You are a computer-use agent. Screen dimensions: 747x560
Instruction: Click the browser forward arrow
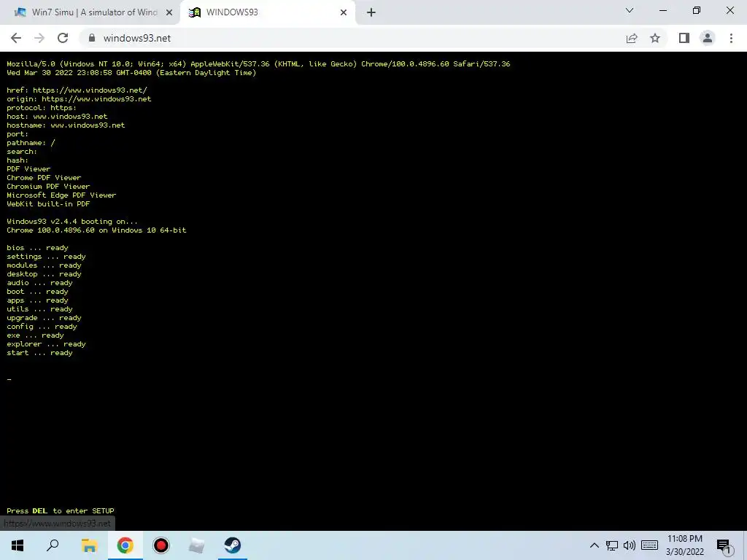(39, 38)
